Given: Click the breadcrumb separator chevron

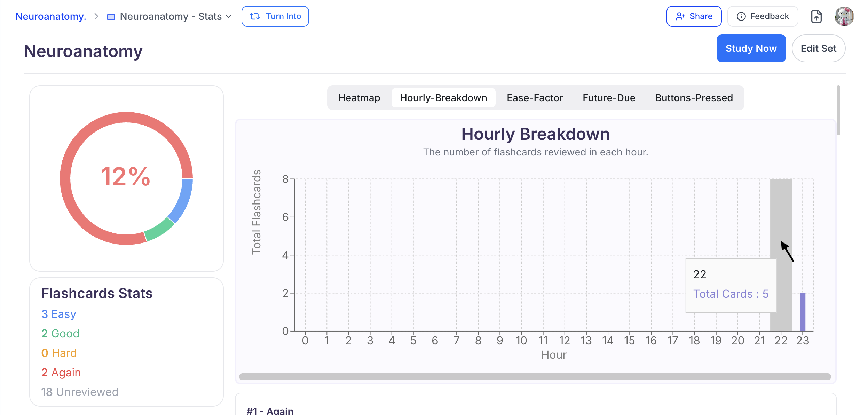Looking at the screenshot, I should click(96, 16).
